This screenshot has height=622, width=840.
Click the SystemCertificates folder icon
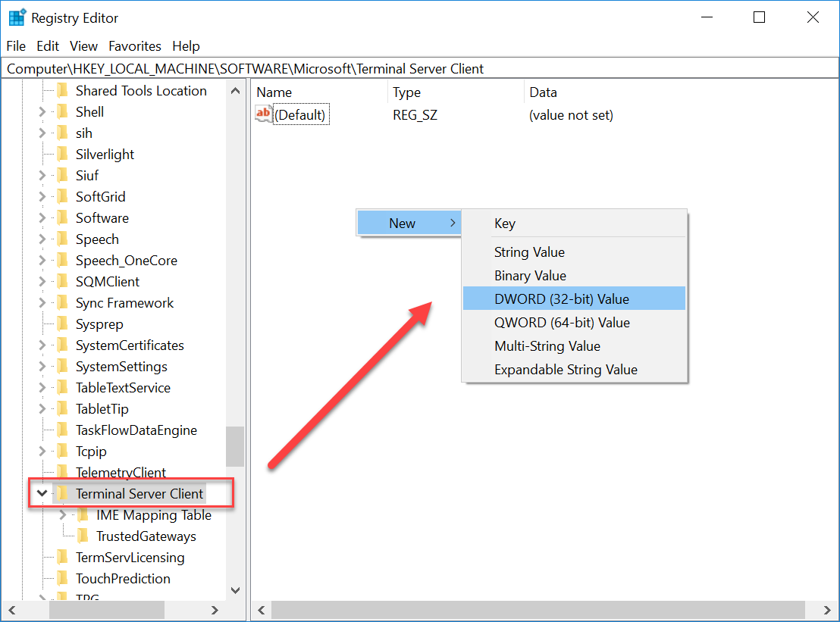(x=63, y=345)
